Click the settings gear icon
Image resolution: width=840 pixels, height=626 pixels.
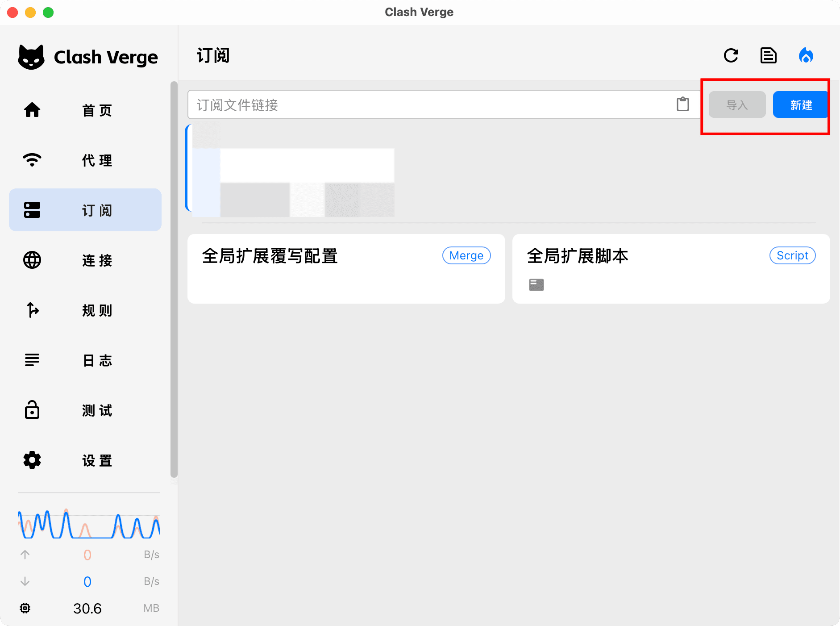[32, 460]
